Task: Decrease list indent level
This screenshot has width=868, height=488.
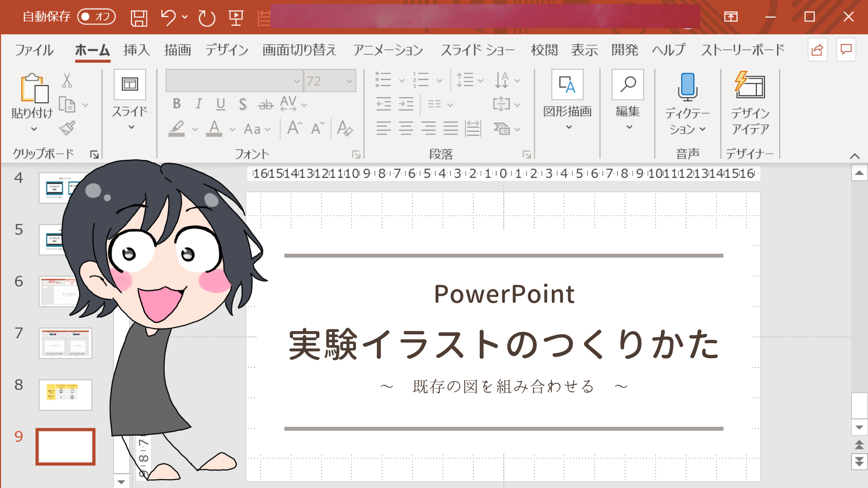Action: pos(383,104)
